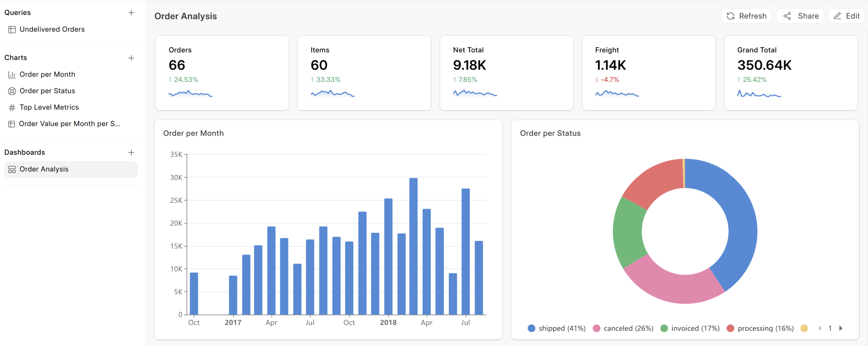Go to previous legend page arrow
The width and height of the screenshot is (868, 346).
(x=820, y=328)
